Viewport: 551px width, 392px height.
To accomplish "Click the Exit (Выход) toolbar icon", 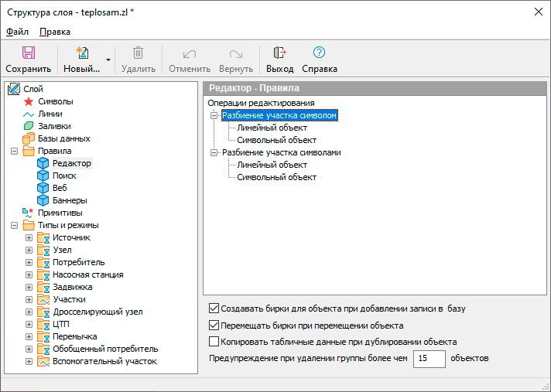I will pyautogui.click(x=279, y=53).
